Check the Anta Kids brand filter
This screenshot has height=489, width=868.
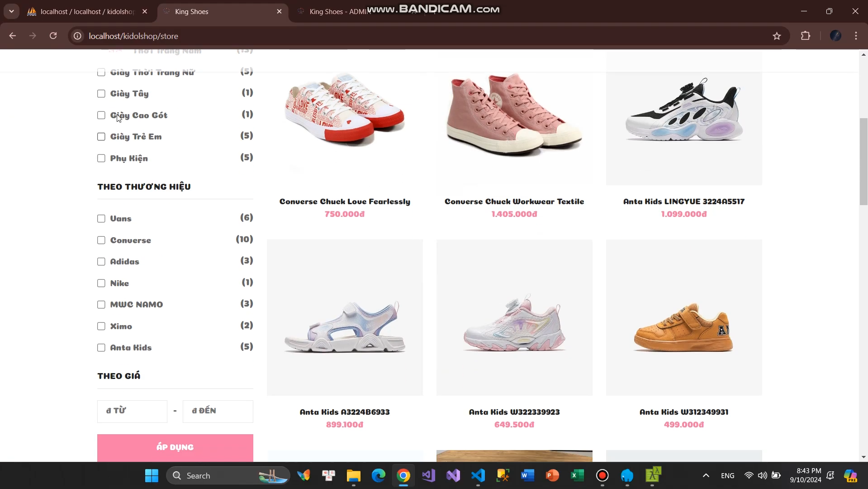pyautogui.click(x=101, y=348)
